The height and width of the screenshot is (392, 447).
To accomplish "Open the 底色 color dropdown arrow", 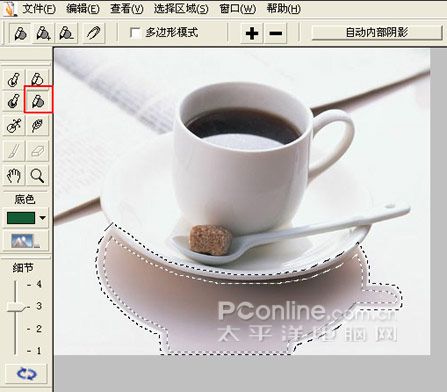I will tap(43, 218).
